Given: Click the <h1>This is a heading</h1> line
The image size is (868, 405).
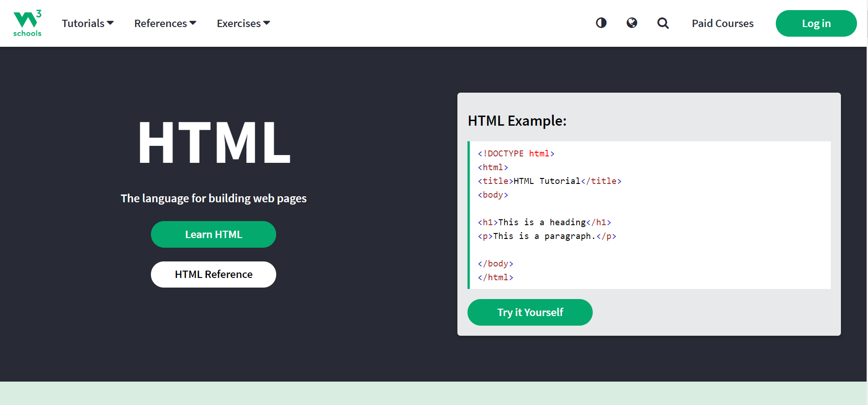Looking at the screenshot, I should click(x=545, y=222).
